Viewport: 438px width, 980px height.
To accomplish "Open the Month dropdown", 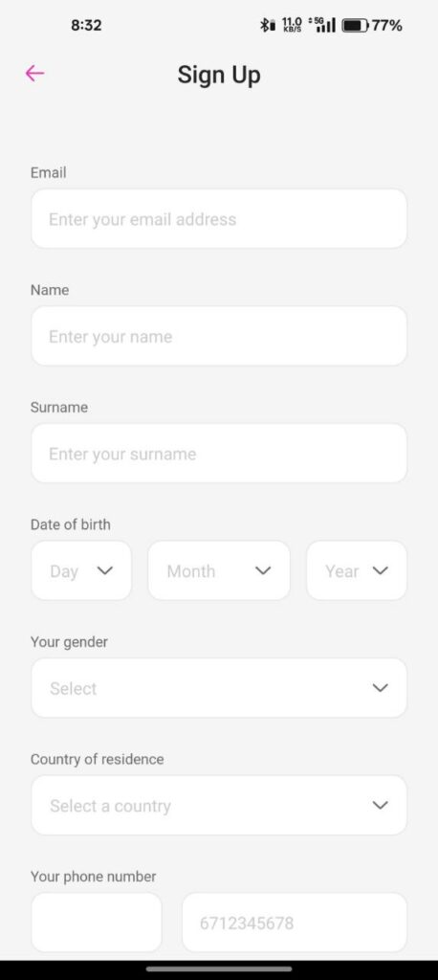I will (x=219, y=570).
